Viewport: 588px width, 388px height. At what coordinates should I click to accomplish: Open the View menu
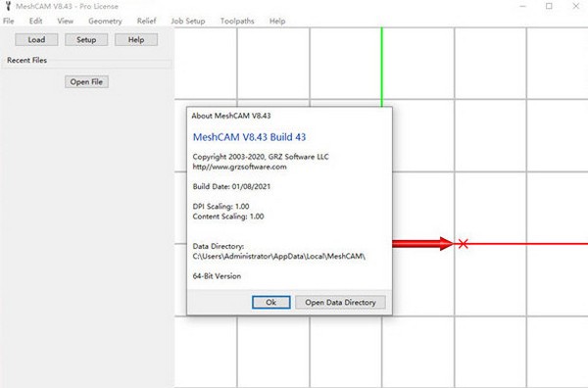[x=66, y=21]
